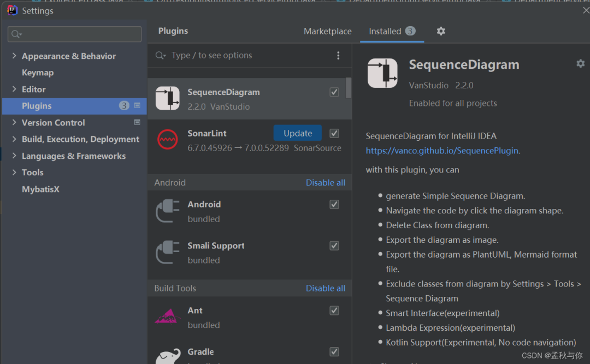
Task: Select the Android plugin name
Action: [204, 205]
